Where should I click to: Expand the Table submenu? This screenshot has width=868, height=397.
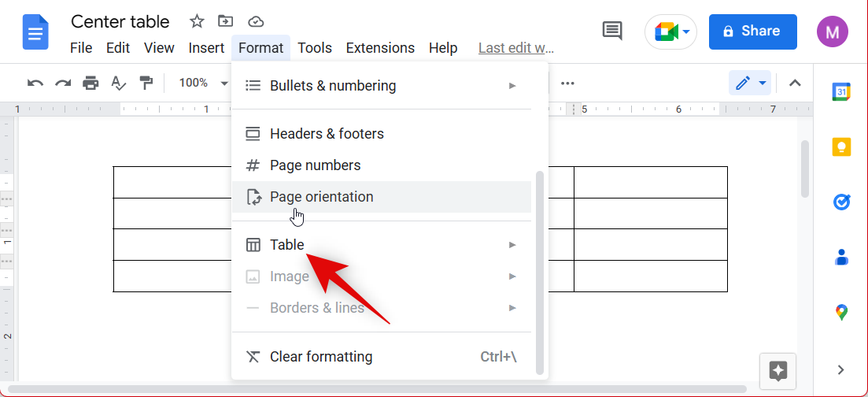(382, 245)
